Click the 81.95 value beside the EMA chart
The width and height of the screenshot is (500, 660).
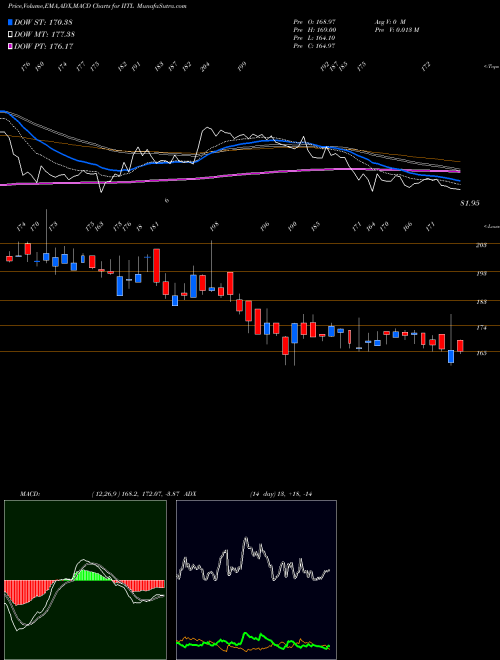[x=470, y=203]
